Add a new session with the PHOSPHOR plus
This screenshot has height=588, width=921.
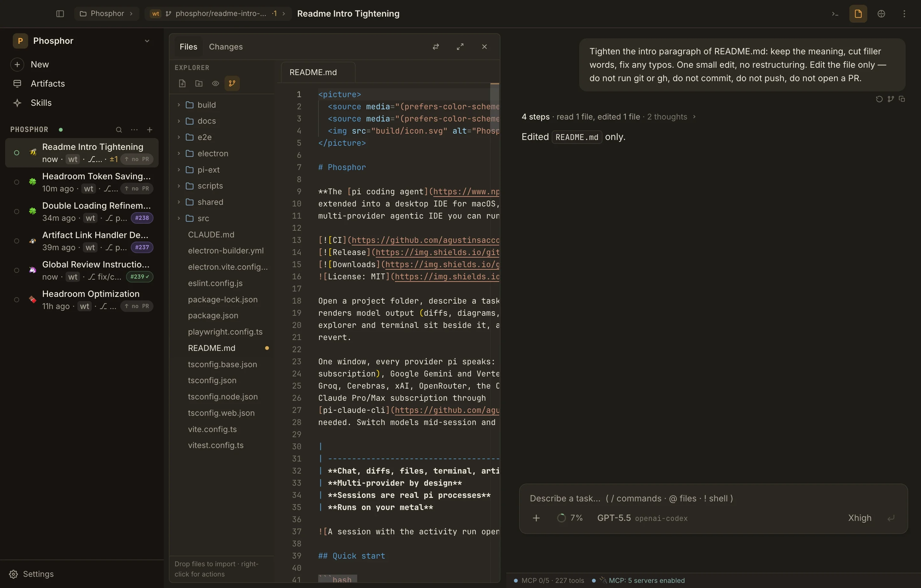tap(150, 130)
